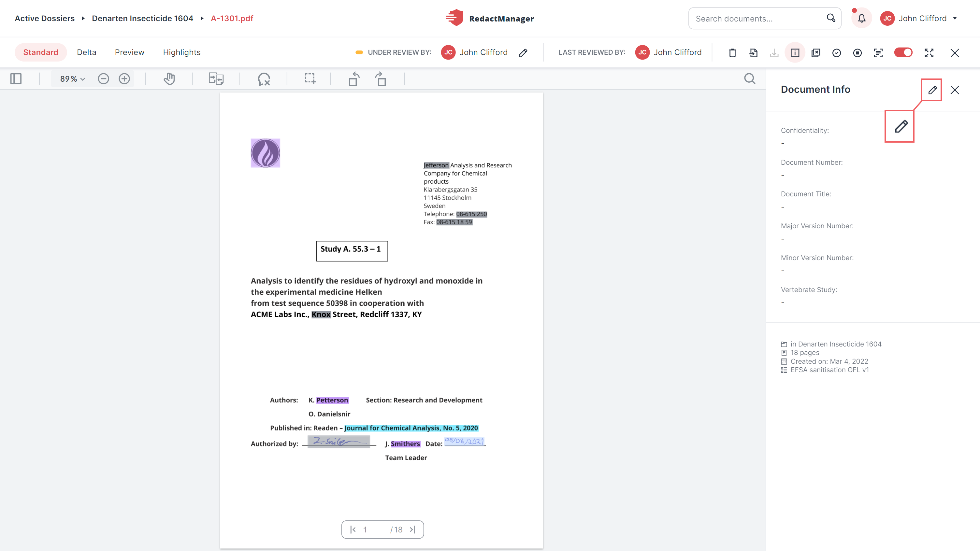Image resolution: width=980 pixels, height=551 pixels.
Task: Switch to the Preview tab
Action: [x=129, y=52]
